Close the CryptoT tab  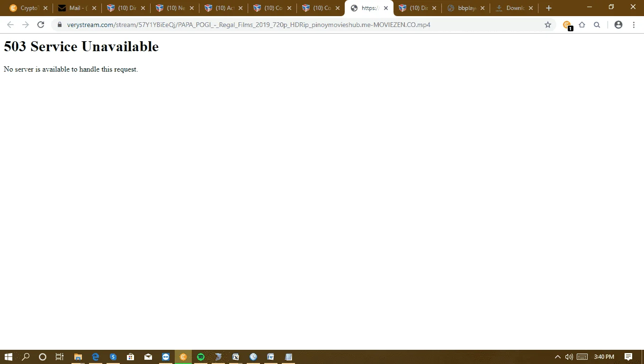point(45,8)
